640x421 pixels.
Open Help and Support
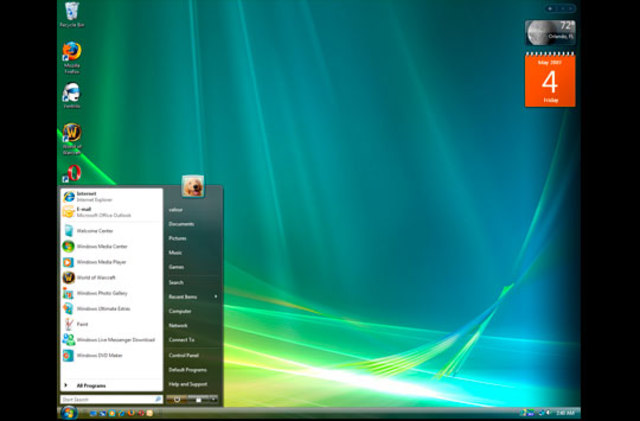click(188, 384)
